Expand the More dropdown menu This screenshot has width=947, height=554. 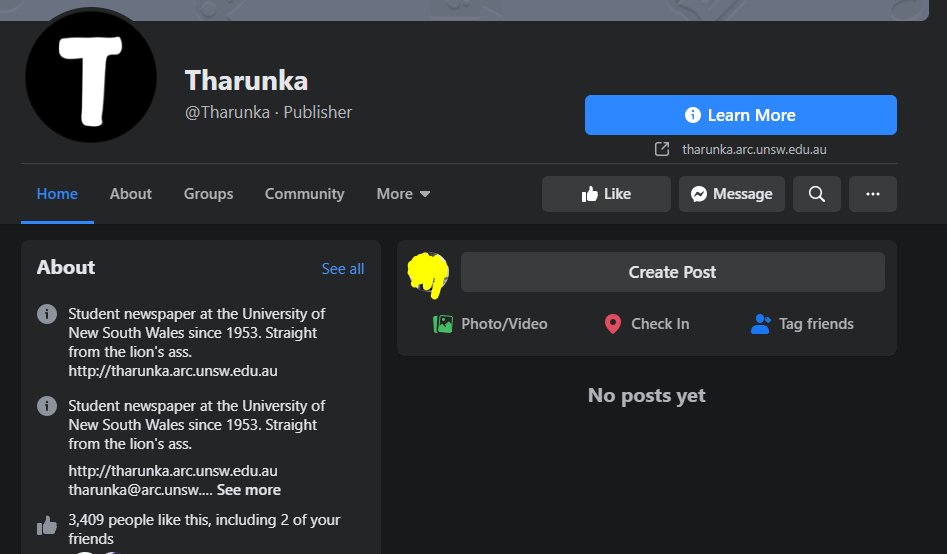tap(403, 194)
